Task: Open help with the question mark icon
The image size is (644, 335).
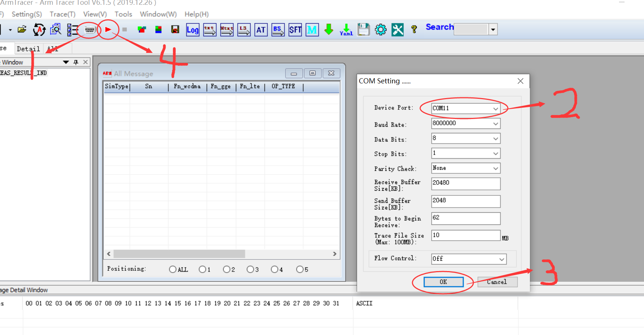Action: 414,29
